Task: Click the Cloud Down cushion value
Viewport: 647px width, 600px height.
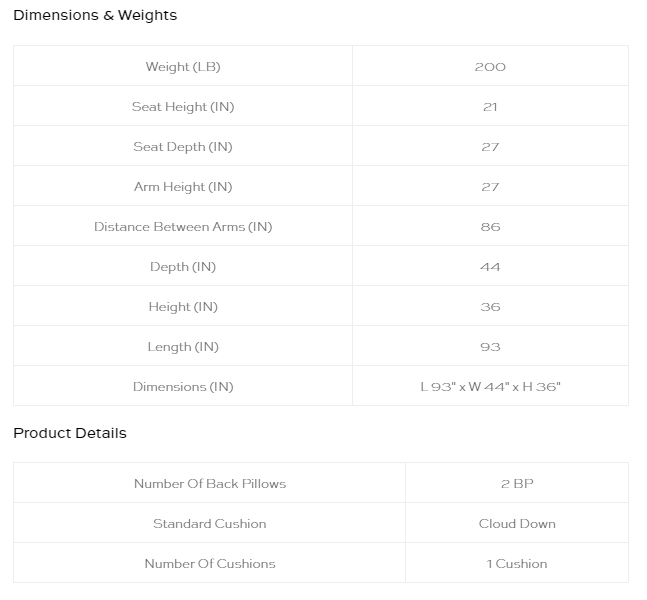Action: coord(517,524)
